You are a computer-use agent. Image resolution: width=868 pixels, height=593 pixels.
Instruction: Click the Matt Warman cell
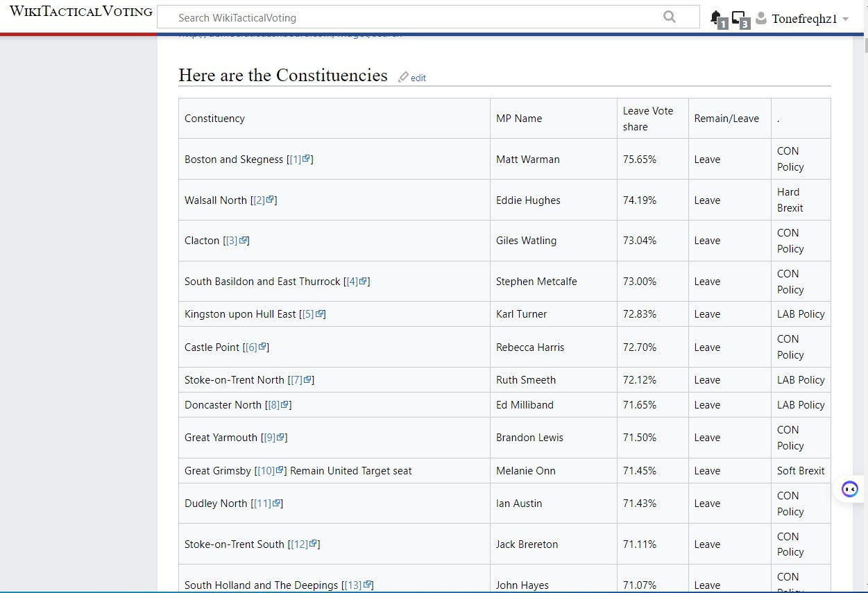pyautogui.click(x=554, y=160)
